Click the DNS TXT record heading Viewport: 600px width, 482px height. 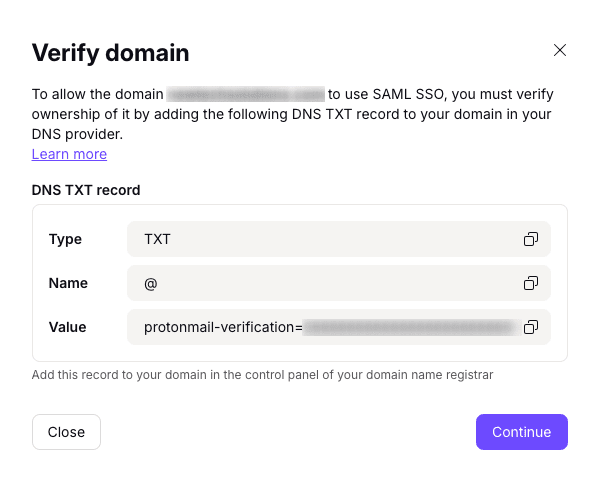coord(86,189)
